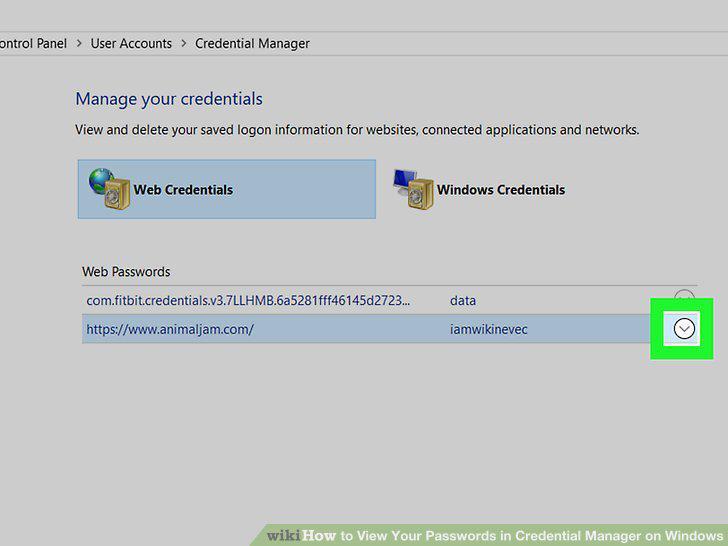Select Credential Manager in breadcrumb
This screenshot has width=728, height=546.
click(x=252, y=44)
